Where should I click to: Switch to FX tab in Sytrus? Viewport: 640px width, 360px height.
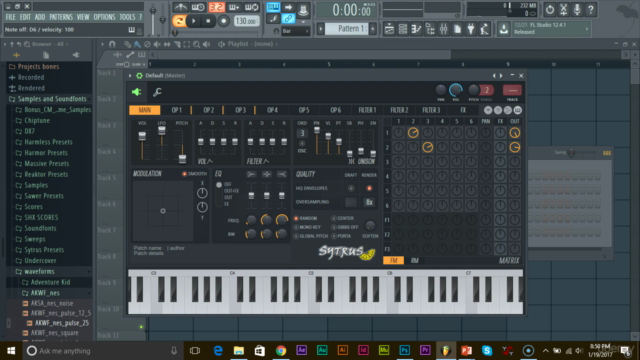[x=463, y=110]
